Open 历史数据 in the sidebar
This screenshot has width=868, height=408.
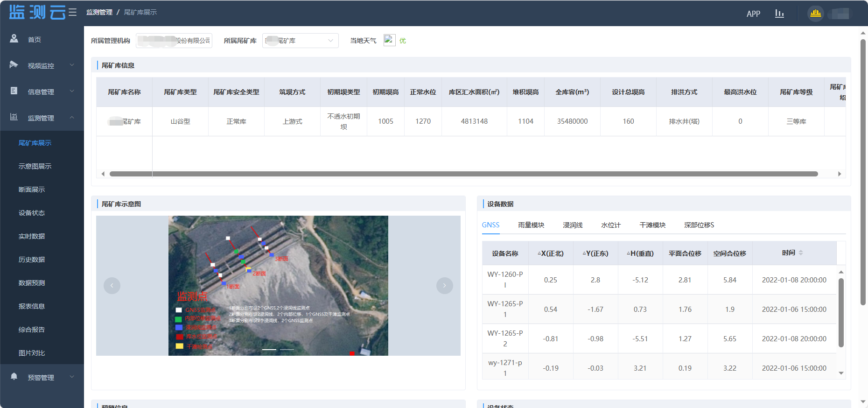click(32, 260)
